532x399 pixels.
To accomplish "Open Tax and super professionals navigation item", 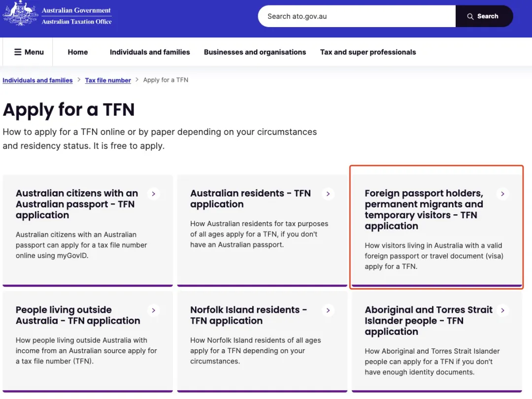I will coord(368,52).
